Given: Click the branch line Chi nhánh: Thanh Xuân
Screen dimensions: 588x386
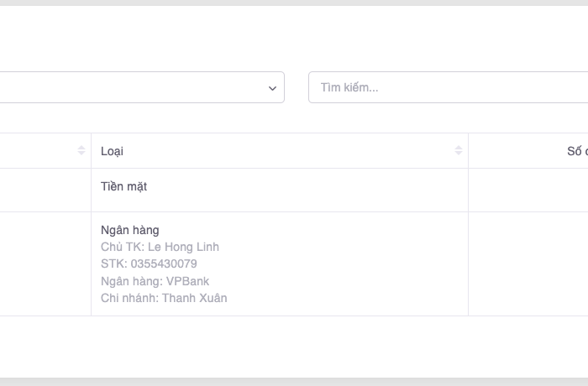Looking at the screenshot, I should coord(164,298).
